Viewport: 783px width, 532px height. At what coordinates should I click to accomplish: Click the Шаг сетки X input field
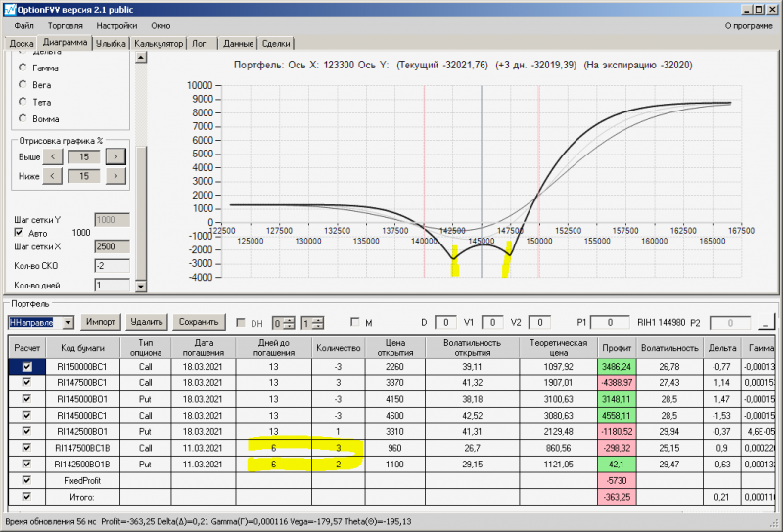(112, 247)
